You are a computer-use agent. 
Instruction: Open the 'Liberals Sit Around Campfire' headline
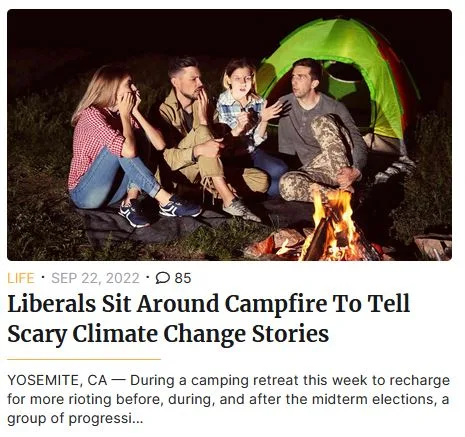click(x=208, y=303)
